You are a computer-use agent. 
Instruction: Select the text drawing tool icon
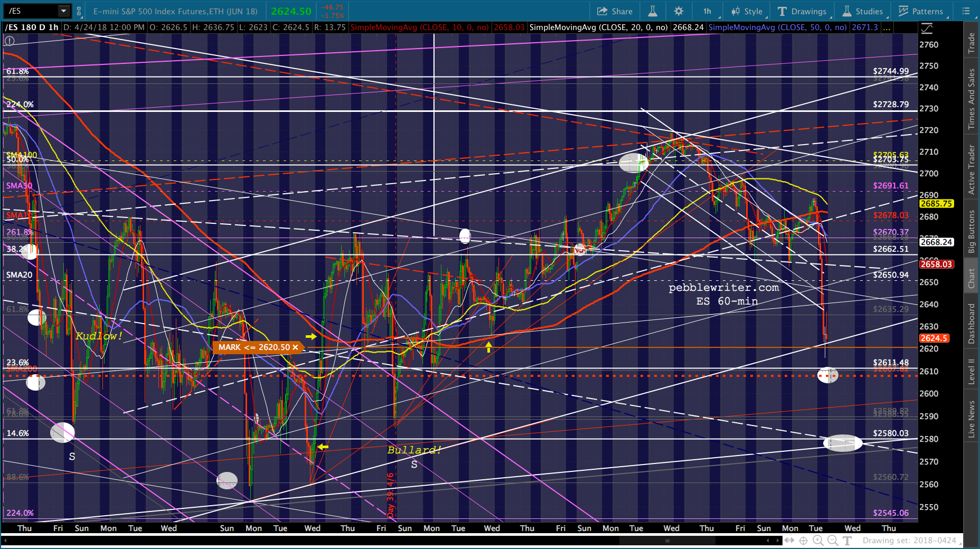(847, 541)
